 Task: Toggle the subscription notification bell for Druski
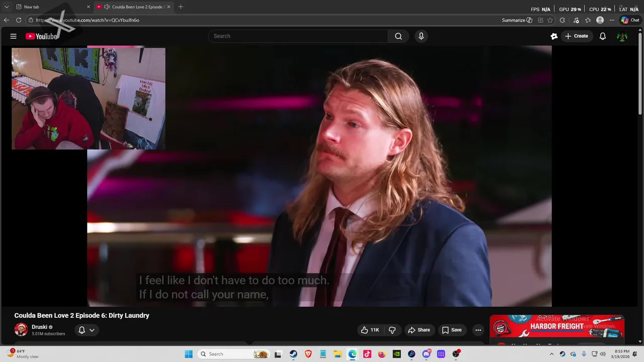pyautogui.click(x=82, y=330)
